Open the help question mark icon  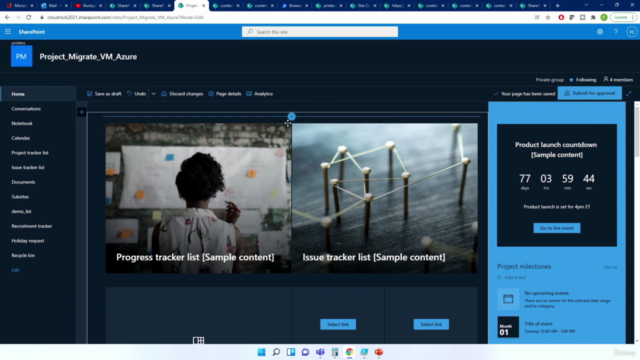coord(616,32)
